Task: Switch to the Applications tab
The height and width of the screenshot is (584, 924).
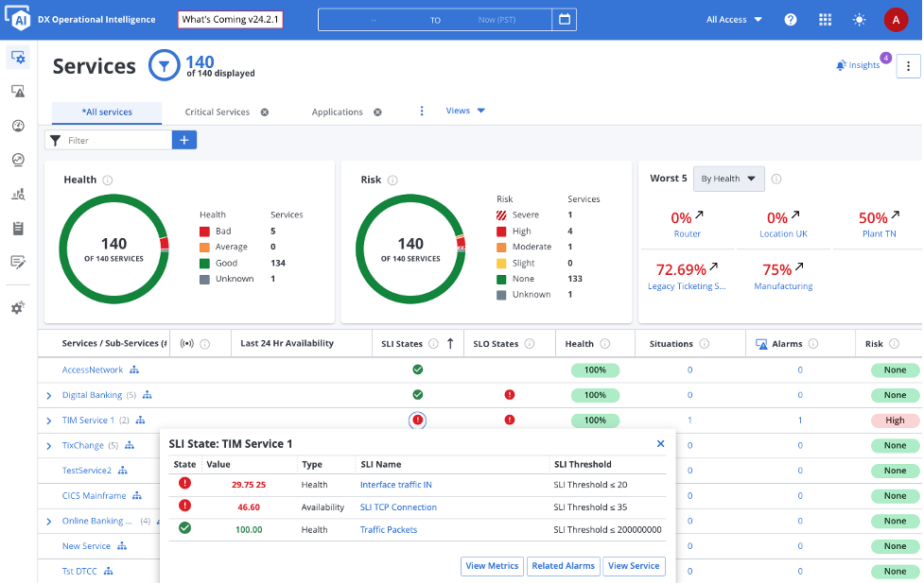Action: pos(340,111)
